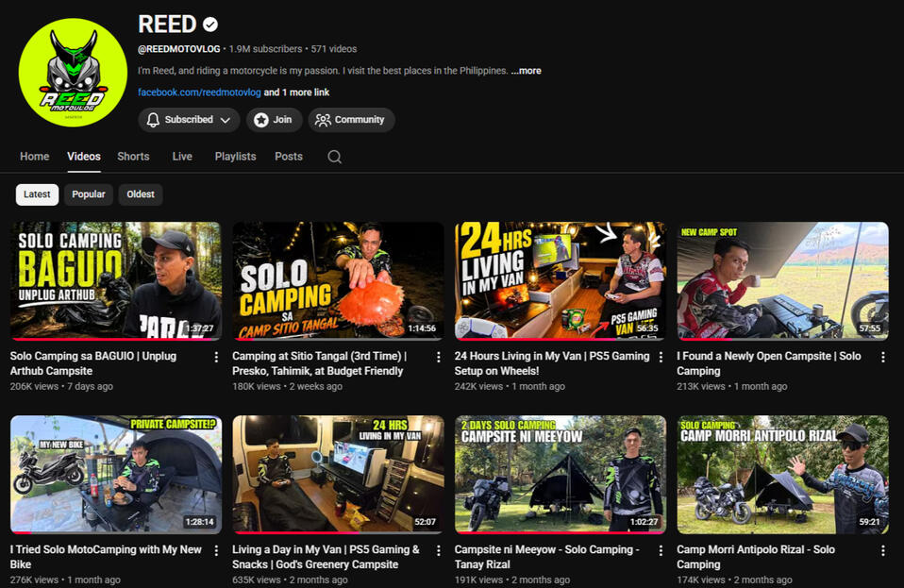This screenshot has width=904, height=588.
Task: Expand channel description with ...more
Action: pos(526,71)
